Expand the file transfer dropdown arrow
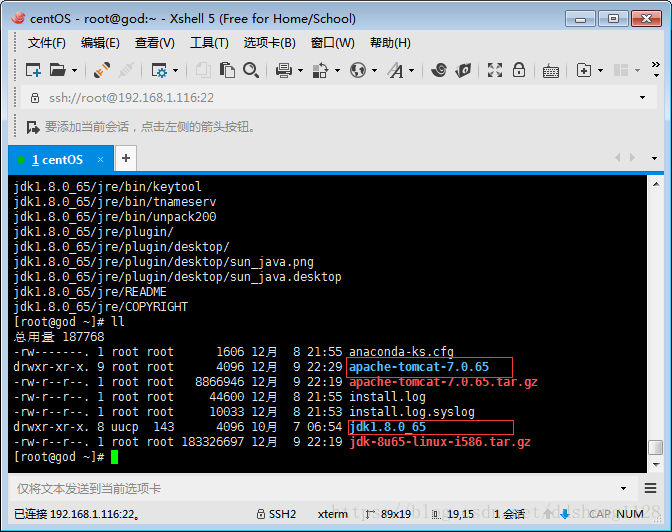672x532 pixels. pyautogui.click(x=337, y=70)
